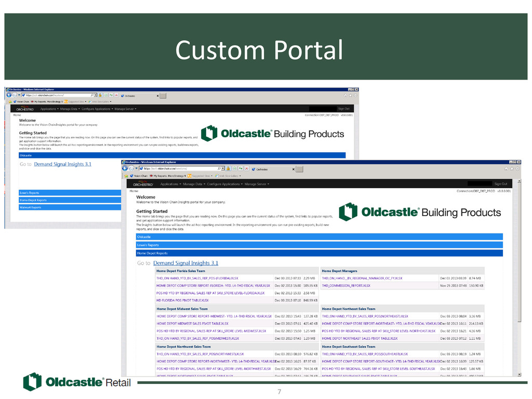
Task: Click the padlock security icon in front window
Action: (229, 168)
